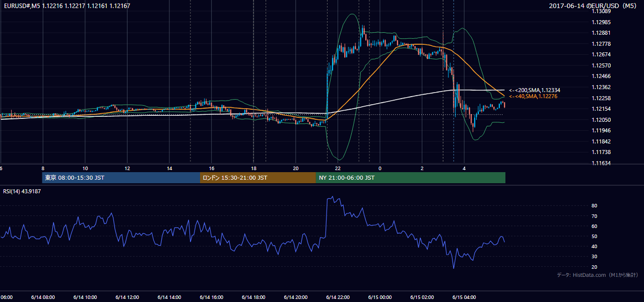Click the 6/14 16:00 time label
Screen dimensions: 644x302
[212, 297]
